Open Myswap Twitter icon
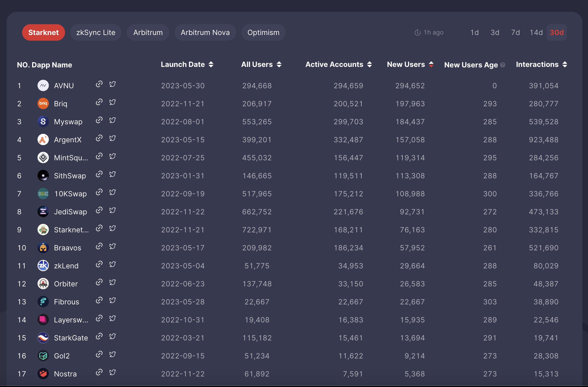The height and width of the screenshot is (387, 588). point(113,120)
